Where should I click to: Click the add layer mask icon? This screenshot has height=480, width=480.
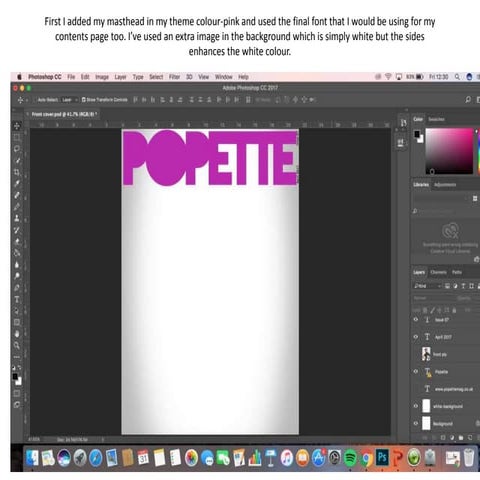443,438
